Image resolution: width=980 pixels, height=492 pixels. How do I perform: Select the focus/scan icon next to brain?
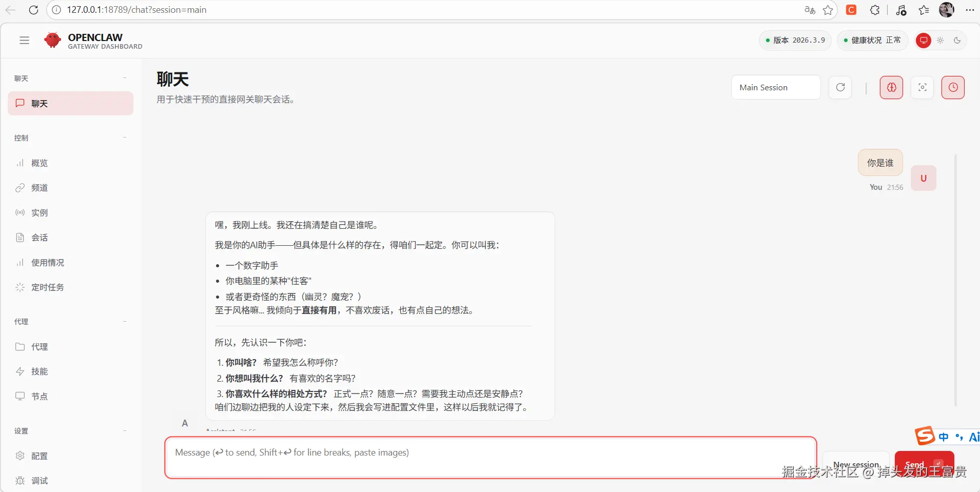[x=922, y=87]
